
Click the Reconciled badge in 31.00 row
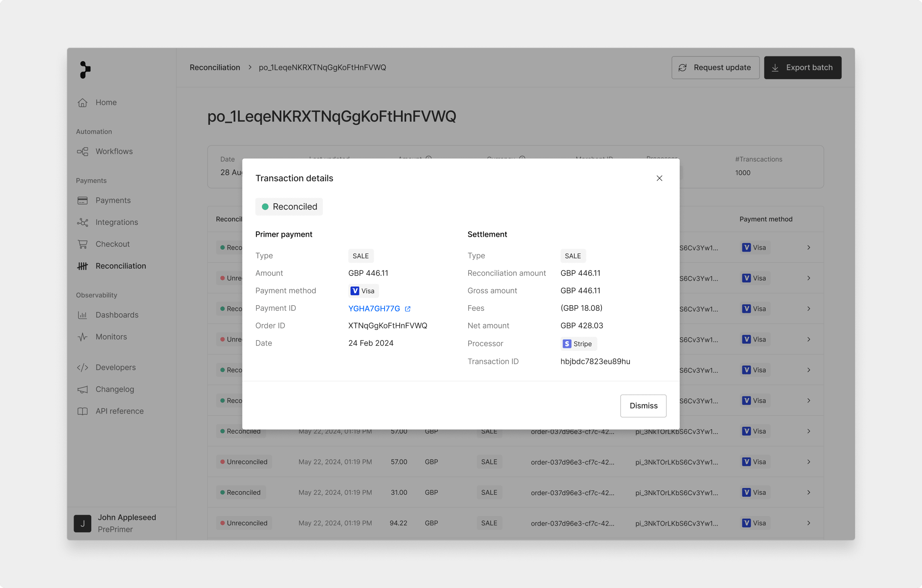241,492
